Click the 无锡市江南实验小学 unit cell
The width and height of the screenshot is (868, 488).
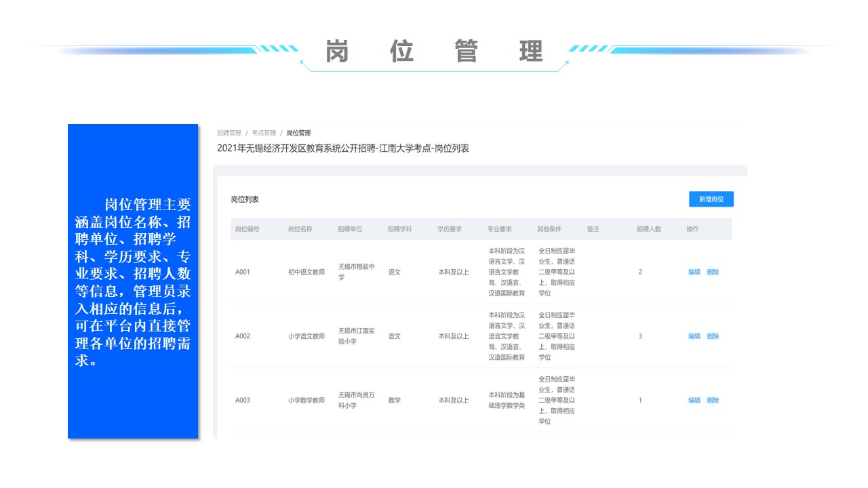pyautogui.click(x=357, y=336)
